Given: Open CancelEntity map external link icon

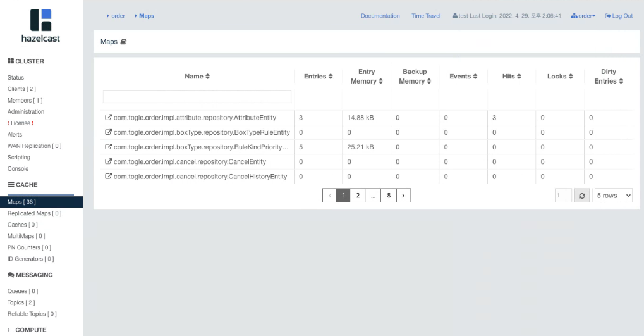Looking at the screenshot, I should tap(108, 161).
